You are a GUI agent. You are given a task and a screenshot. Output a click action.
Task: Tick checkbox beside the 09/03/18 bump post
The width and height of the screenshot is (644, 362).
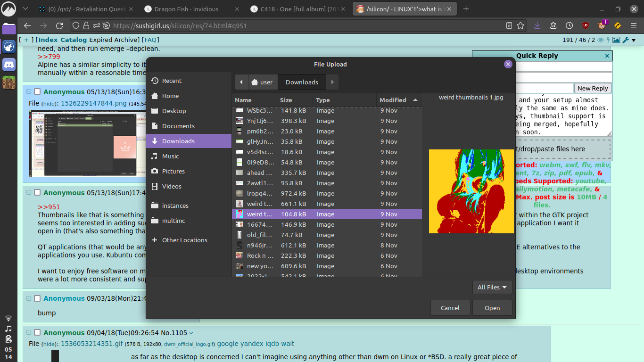coord(37,298)
